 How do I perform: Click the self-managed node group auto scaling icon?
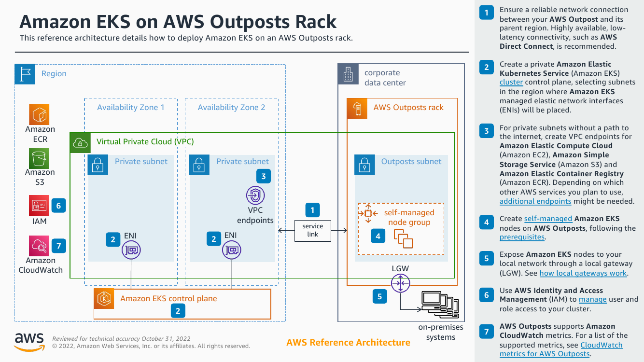369,213
